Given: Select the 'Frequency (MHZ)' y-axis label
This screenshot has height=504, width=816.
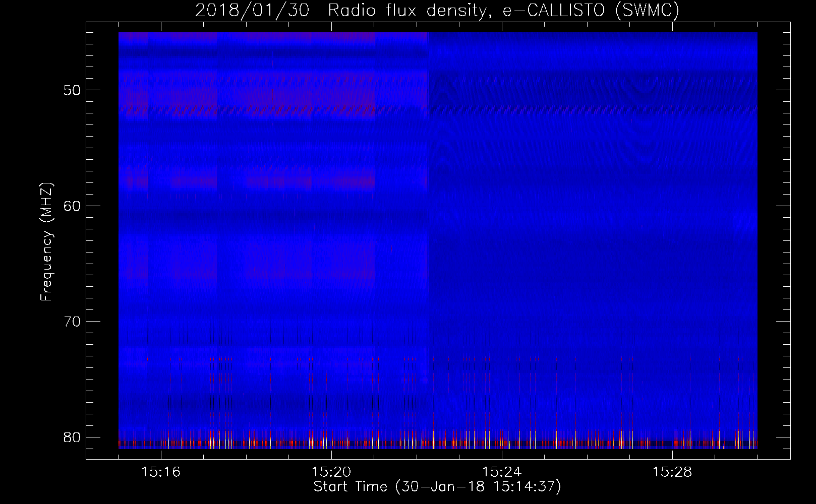Looking at the screenshot, I should (46, 242).
